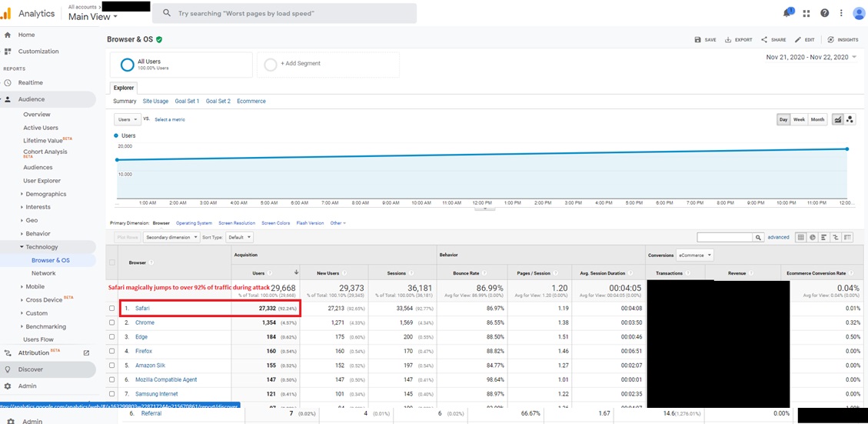Select the data table view icon
The image size is (868, 424).
point(800,237)
